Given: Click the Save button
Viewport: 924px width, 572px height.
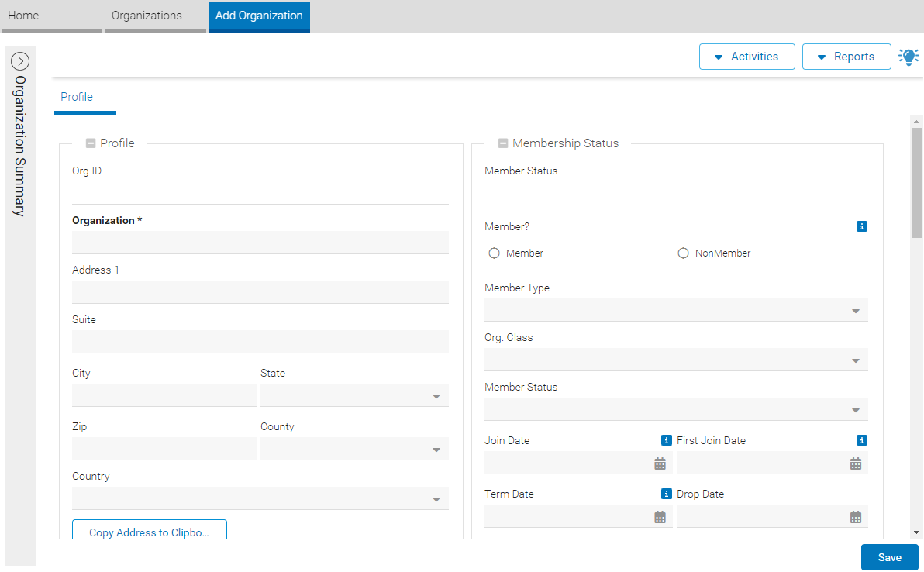Looking at the screenshot, I should pyautogui.click(x=889, y=557).
